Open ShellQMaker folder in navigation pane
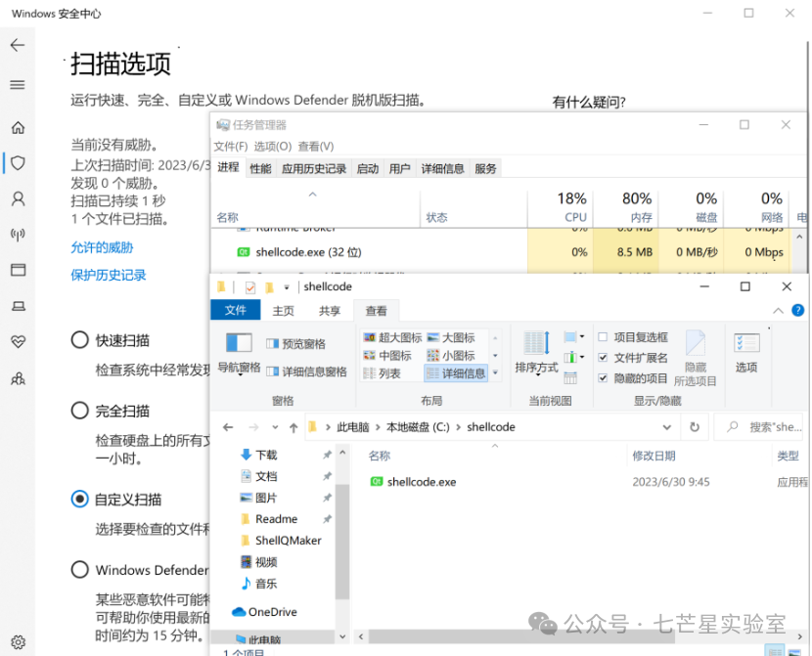This screenshot has width=812, height=656. (288, 541)
